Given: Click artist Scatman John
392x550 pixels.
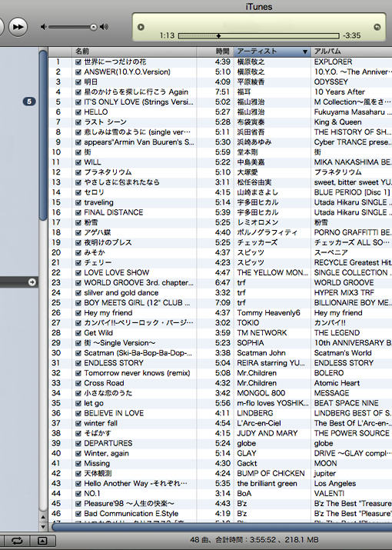Looking at the screenshot, I should coord(261,353).
